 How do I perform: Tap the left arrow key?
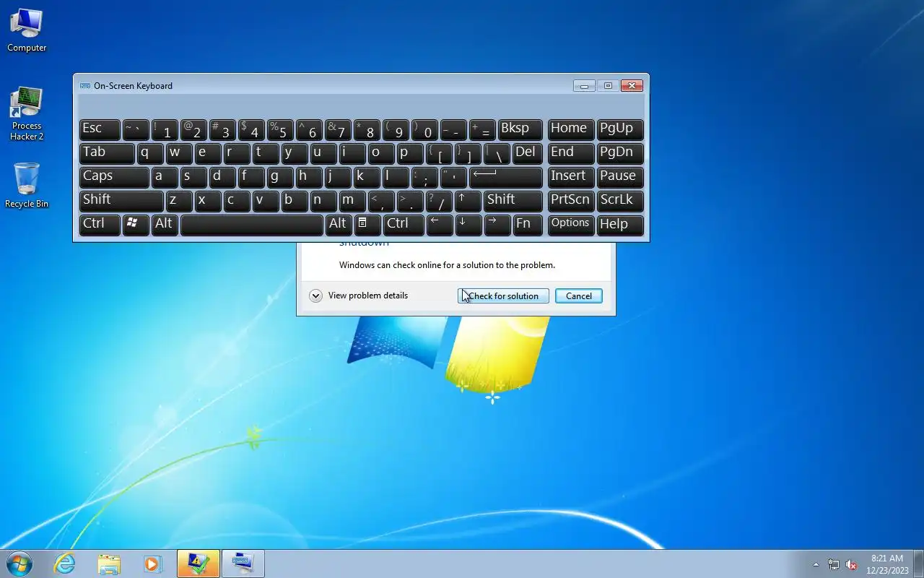pyautogui.click(x=439, y=225)
